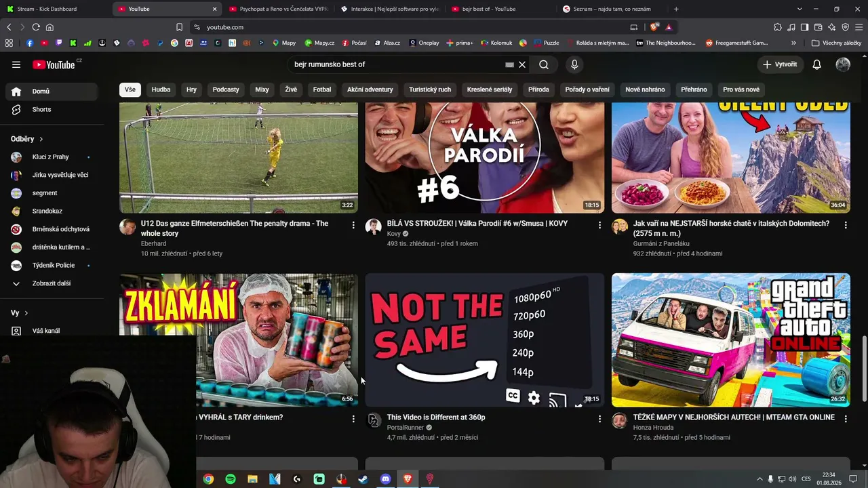The height and width of the screenshot is (488, 868).
Task: Open the Všechny záložky bookmarks folder
Action: [836, 43]
